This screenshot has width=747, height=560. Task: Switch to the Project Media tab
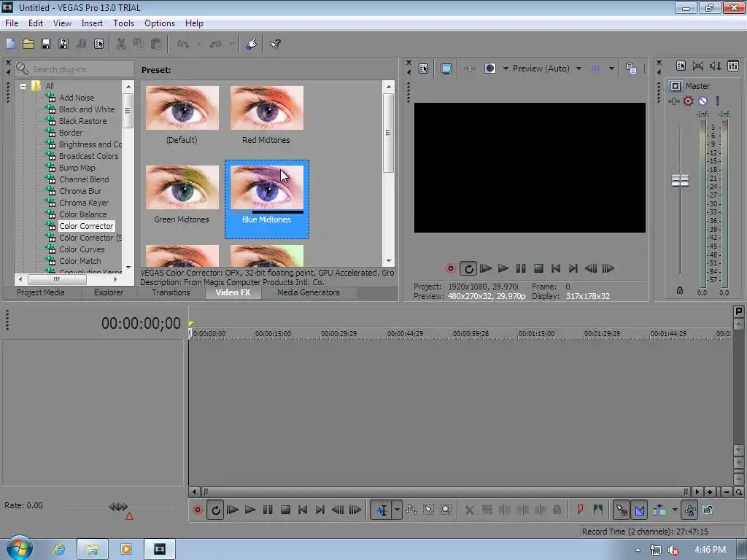[x=41, y=292]
